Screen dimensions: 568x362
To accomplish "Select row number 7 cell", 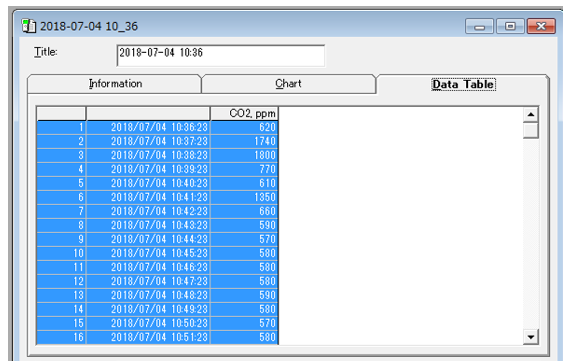I will tap(61, 212).
